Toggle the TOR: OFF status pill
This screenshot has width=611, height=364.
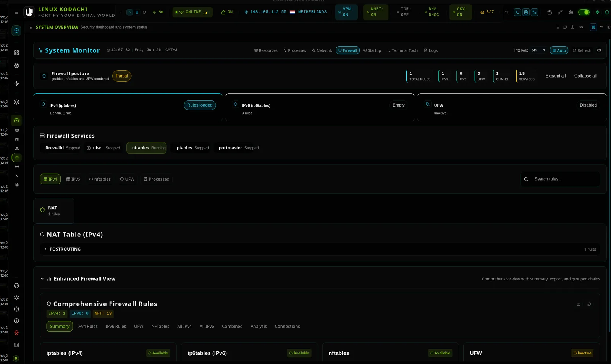coord(404,12)
